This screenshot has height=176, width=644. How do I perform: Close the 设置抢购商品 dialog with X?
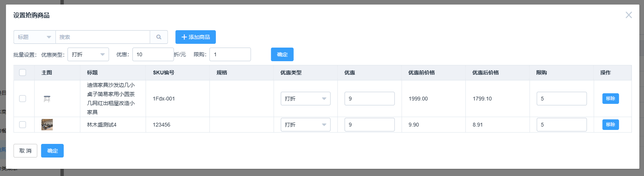pos(629,15)
